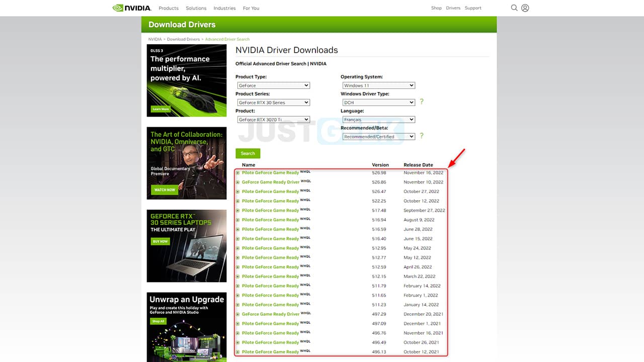Open the Industries menu
This screenshot has width=644, height=362.
point(224,8)
